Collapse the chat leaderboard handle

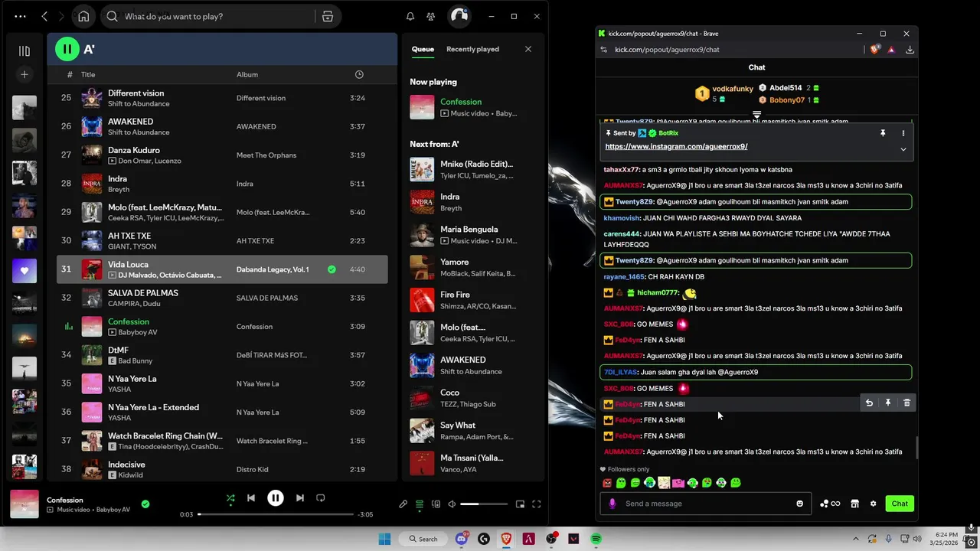pyautogui.click(x=756, y=115)
